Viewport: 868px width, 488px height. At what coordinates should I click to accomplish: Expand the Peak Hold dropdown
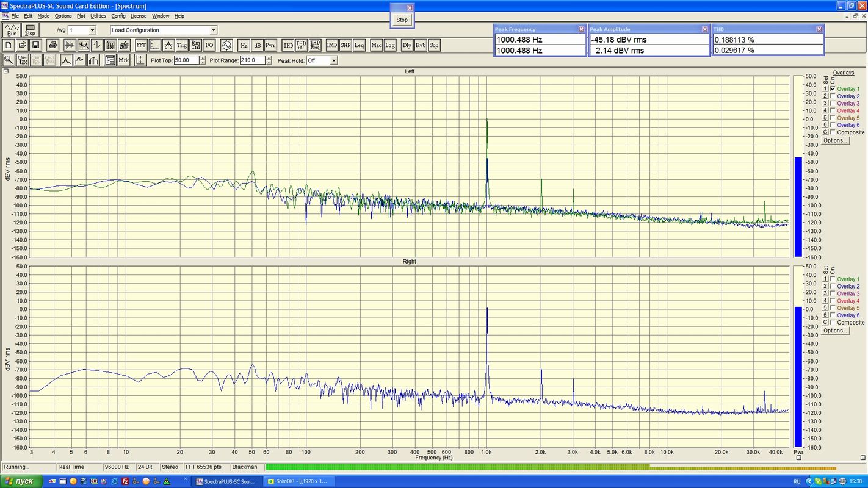pos(333,60)
